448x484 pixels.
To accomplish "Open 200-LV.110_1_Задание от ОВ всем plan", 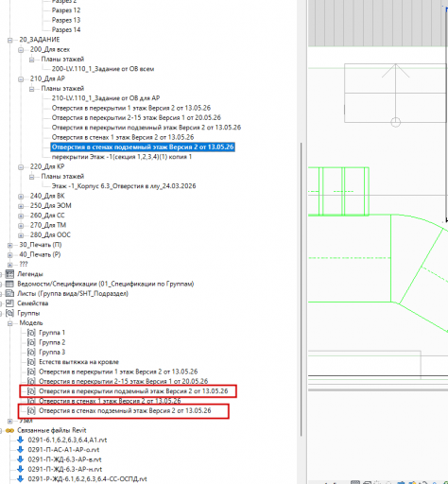I will [103, 69].
